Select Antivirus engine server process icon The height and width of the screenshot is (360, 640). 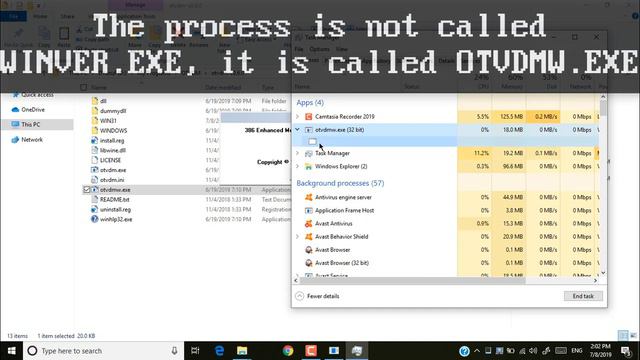309,198
